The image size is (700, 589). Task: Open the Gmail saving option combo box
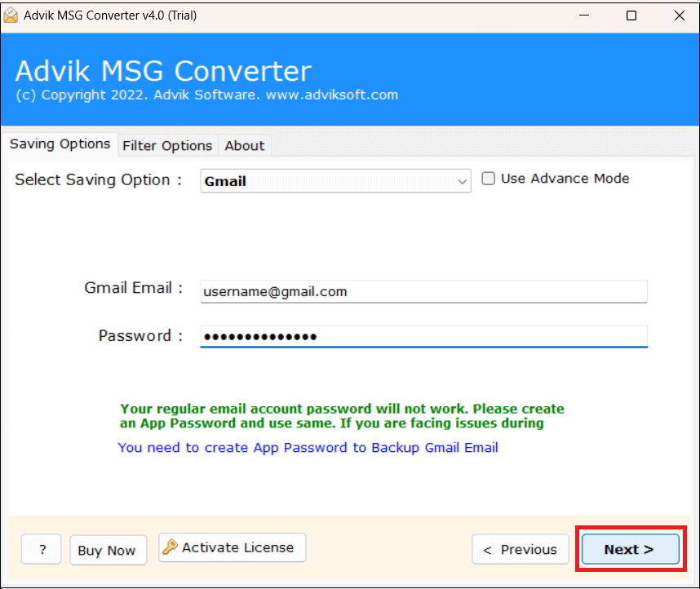(335, 181)
